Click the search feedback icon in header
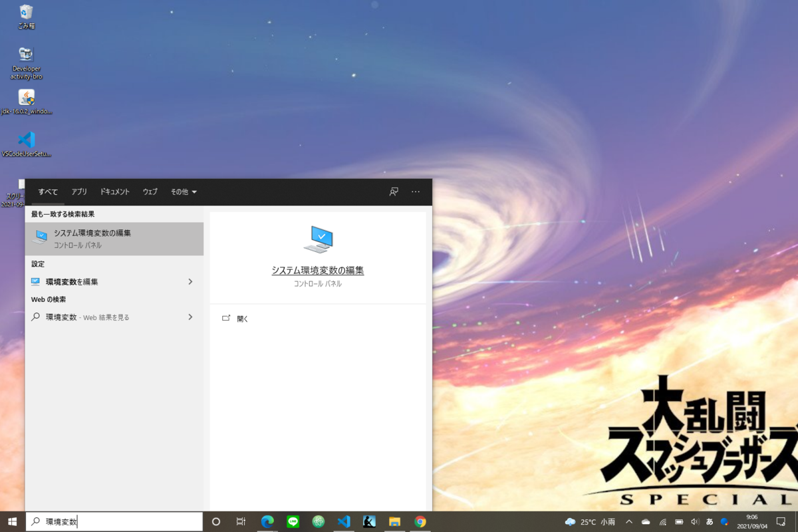The height and width of the screenshot is (532, 798). click(x=394, y=192)
